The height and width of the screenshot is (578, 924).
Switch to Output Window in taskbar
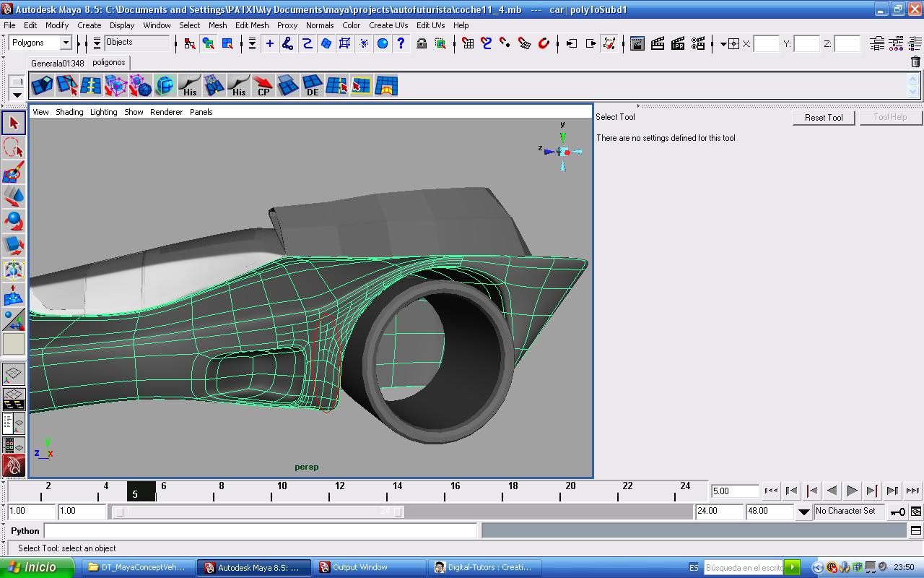click(x=360, y=567)
